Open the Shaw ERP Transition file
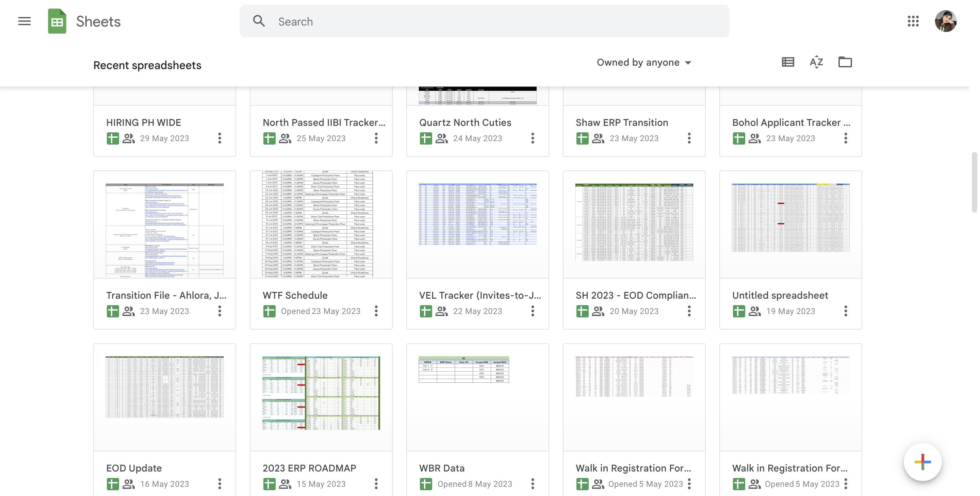This screenshot has width=980, height=496. point(622,122)
